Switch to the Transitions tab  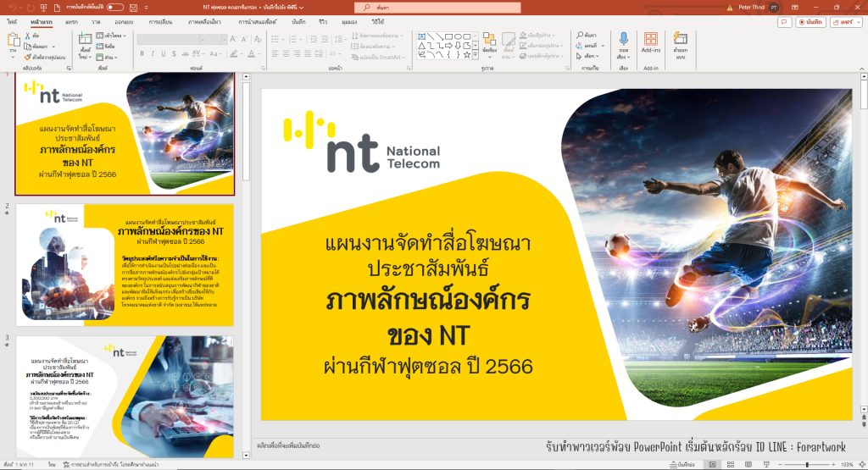pos(160,22)
